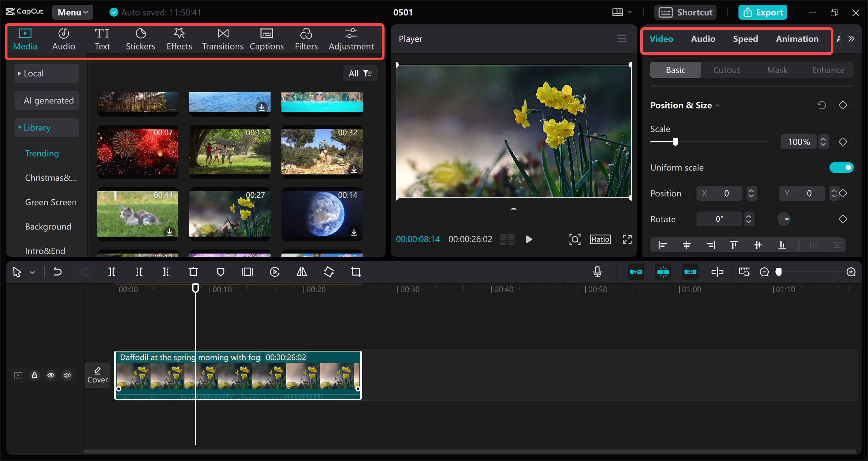Screen dimensions: 868x461
Task: Click the microphone record voiceover icon
Action: coord(597,272)
